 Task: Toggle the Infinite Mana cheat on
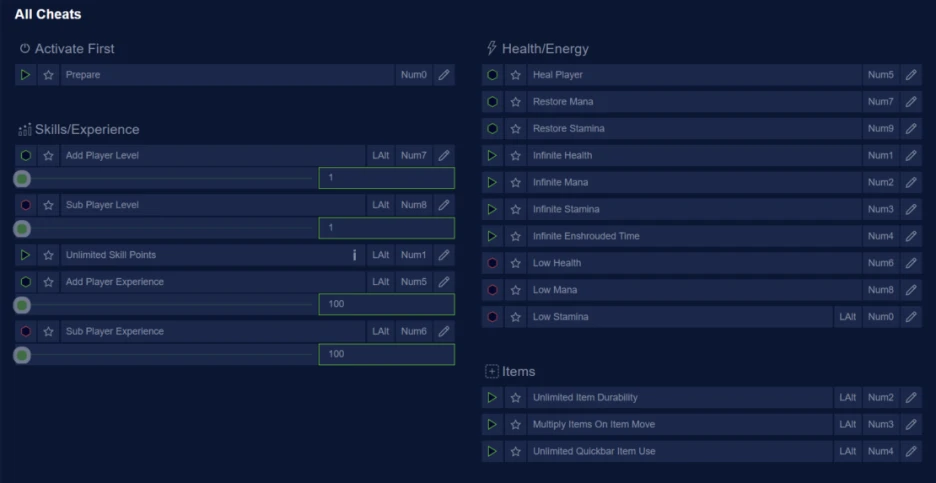[x=492, y=183]
